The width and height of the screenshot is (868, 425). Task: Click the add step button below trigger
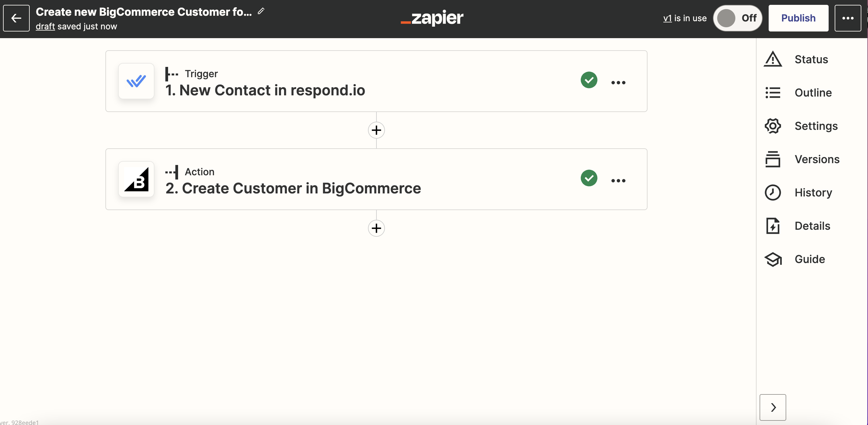376,130
